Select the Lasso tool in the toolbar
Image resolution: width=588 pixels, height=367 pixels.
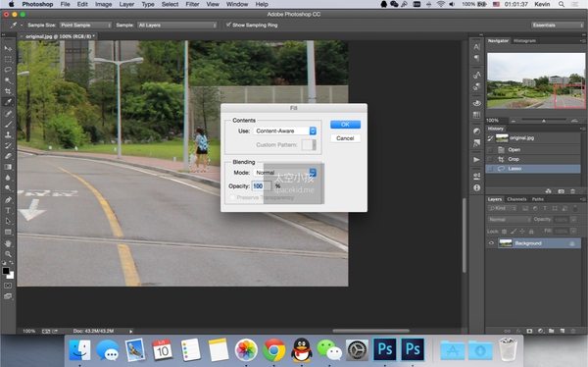click(8, 70)
